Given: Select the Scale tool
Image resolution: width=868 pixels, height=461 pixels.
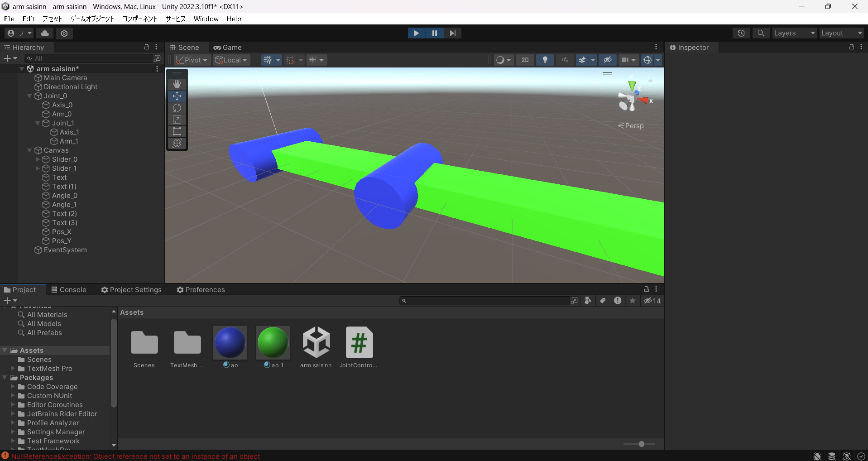Looking at the screenshot, I should 177,120.
